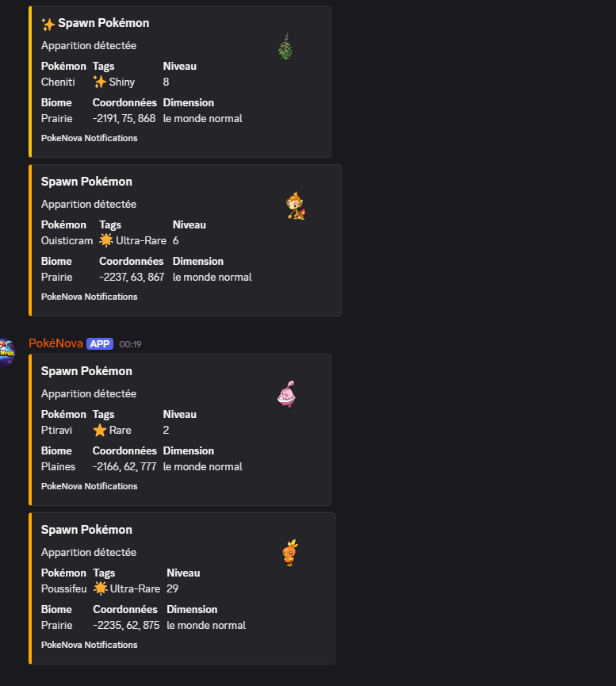Click coordinates -2166, 62, 777
Screen dimensions: 616x686
pyautogui.click(x=124, y=467)
